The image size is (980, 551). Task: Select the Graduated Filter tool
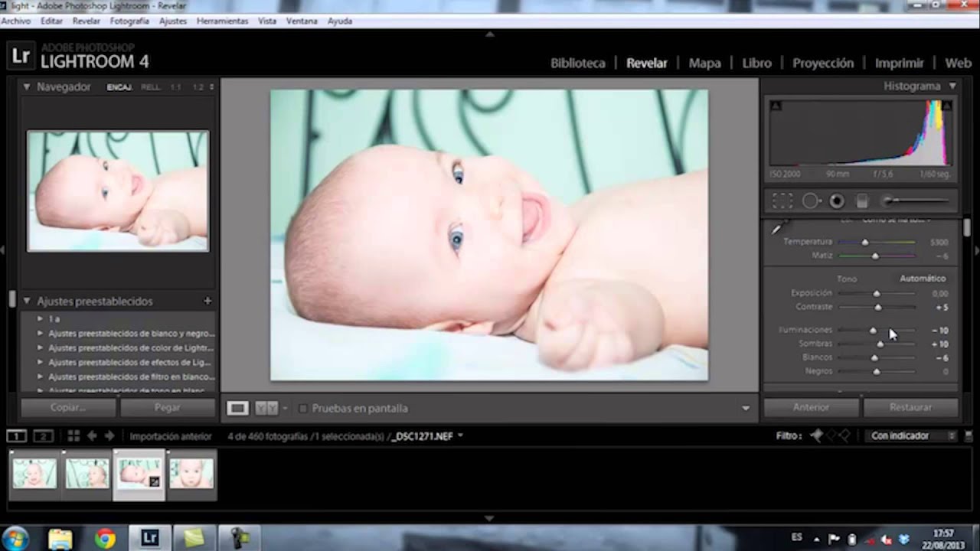862,201
